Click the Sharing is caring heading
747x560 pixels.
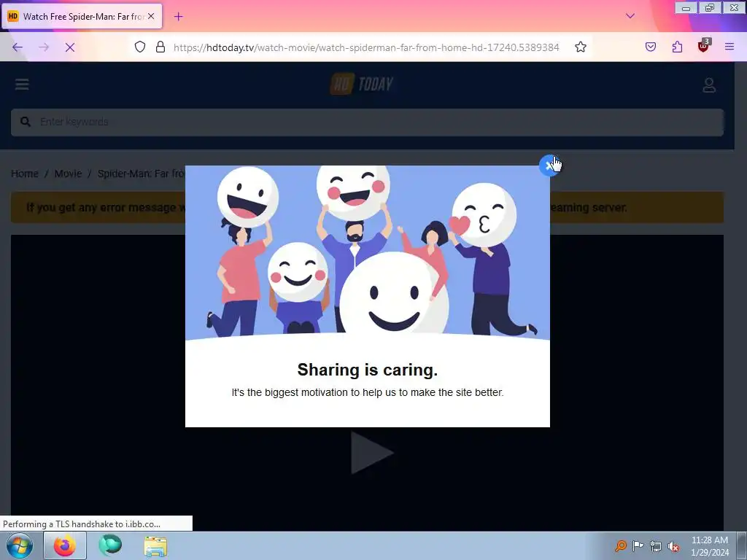pyautogui.click(x=368, y=370)
